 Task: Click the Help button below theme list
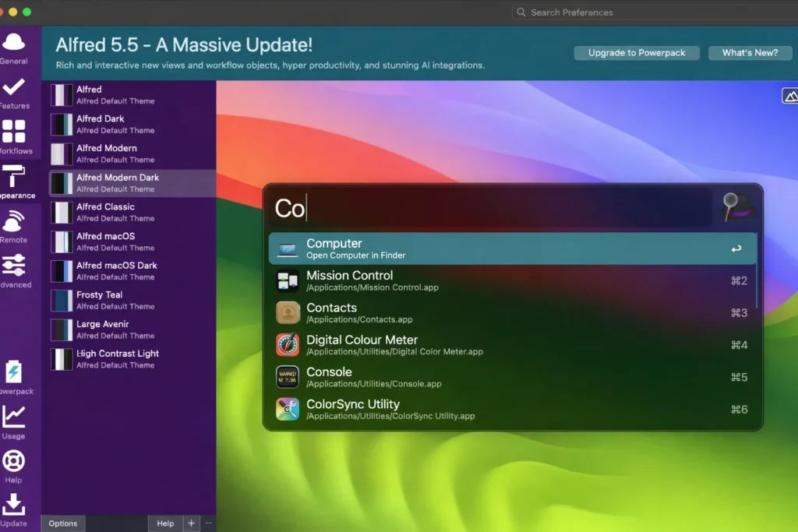pyautogui.click(x=165, y=523)
